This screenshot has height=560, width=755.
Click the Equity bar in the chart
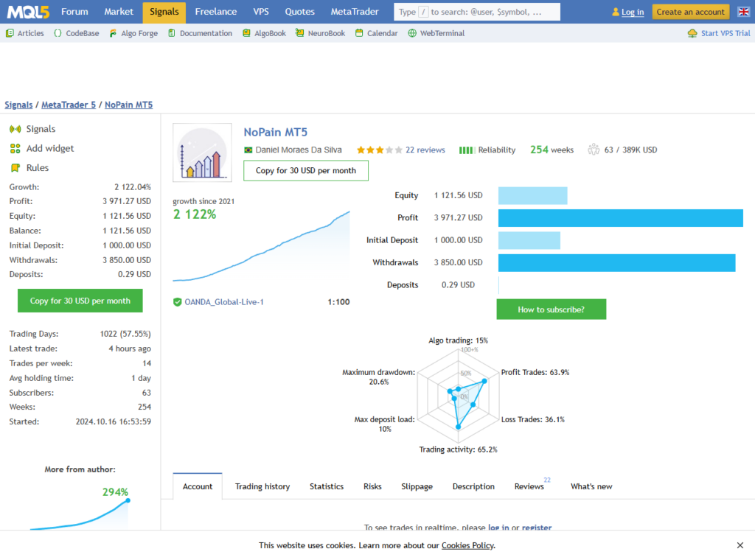(x=532, y=195)
